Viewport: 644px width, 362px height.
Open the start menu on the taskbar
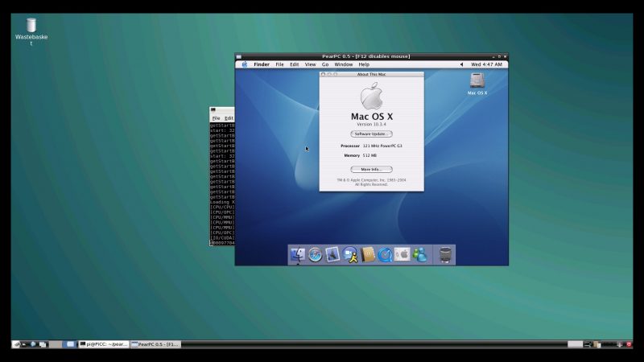[17, 344]
